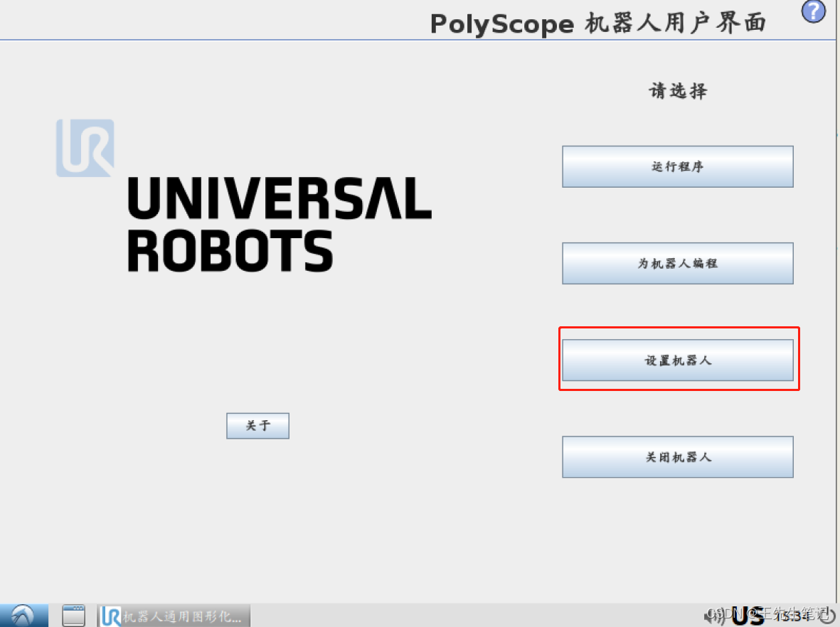Screen dimensions: 840x627
Task: Click the system tray notification area
Action: pyautogui.click(x=768, y=614)
